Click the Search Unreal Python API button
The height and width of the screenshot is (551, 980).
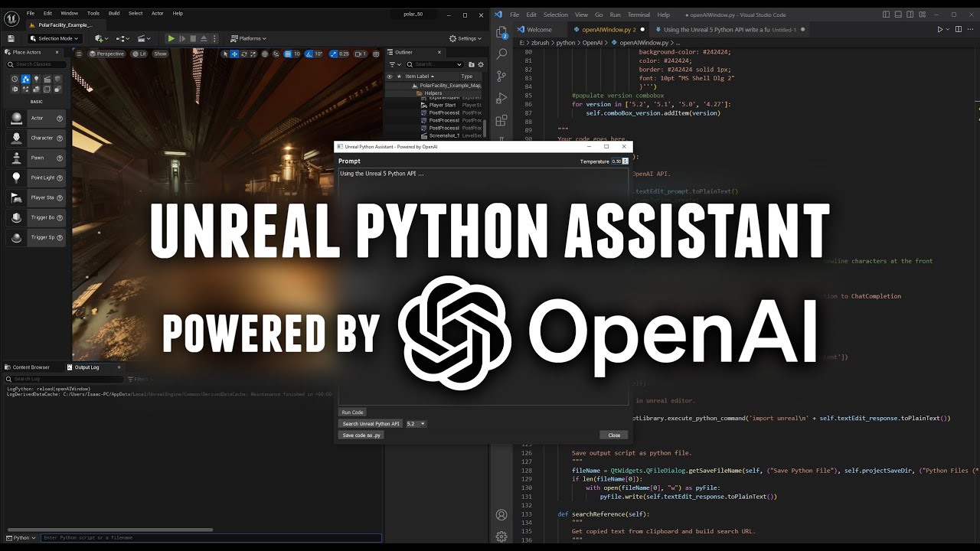pyautogui.click(x=371, y=424)
